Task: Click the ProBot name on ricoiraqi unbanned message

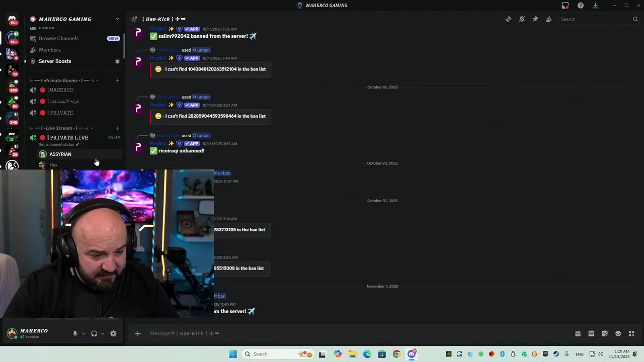Action: [157, 143]
